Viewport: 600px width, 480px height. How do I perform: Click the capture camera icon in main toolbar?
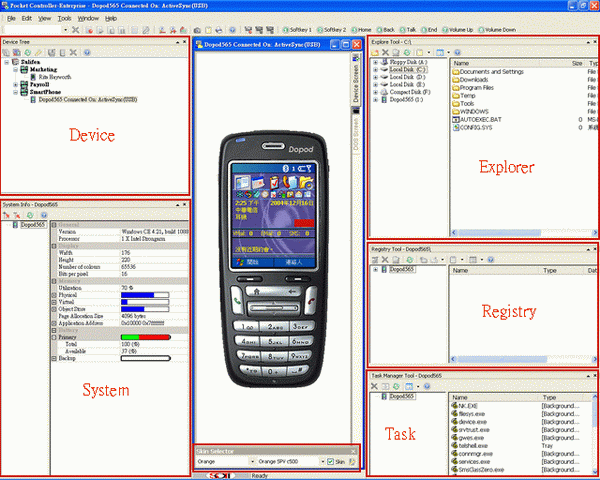pyautogui.click(x=197, y=30)
